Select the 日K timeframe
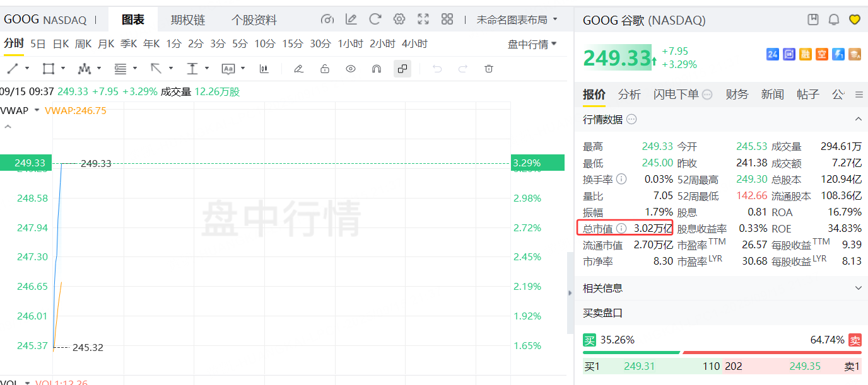Image resolution: width=868 pixels, height=385 pixels. tap(61, 43)
